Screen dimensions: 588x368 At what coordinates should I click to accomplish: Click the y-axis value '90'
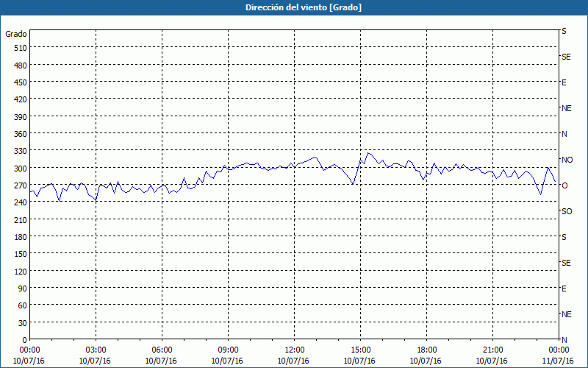pyautogui.click(x=23, y=289)
